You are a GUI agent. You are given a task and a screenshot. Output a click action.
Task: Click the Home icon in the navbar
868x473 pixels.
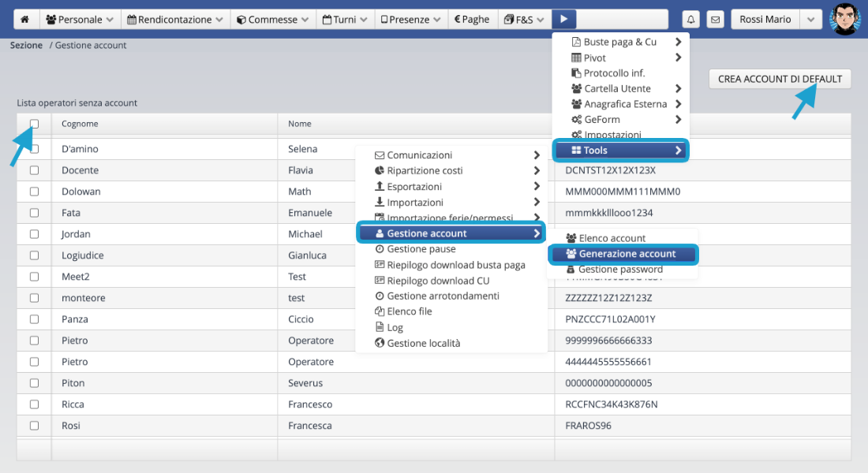24,20
